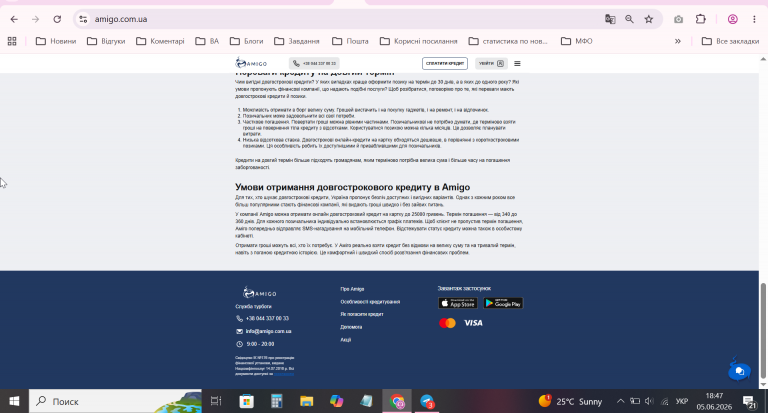Open the Про Amigo footer link
This screenshot has height=413, width=768.
point(352,289)
